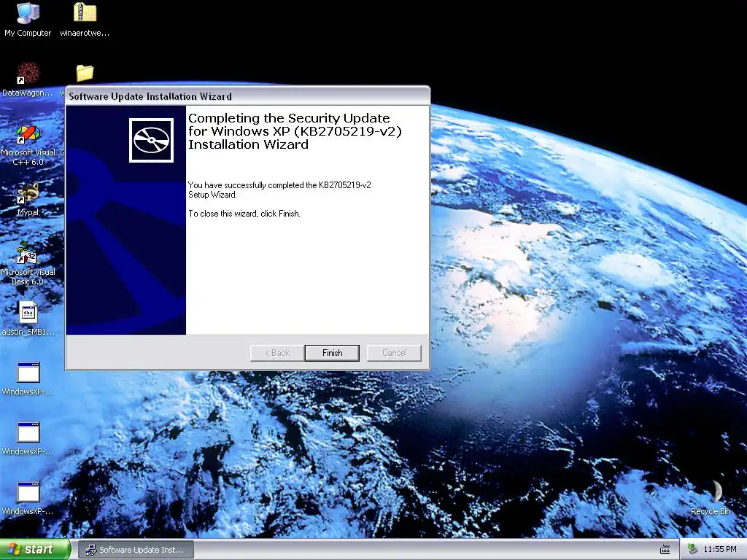Click the 11:55 PM clock
This screenshot has width=747, height=560.
(x=719, y=550)
